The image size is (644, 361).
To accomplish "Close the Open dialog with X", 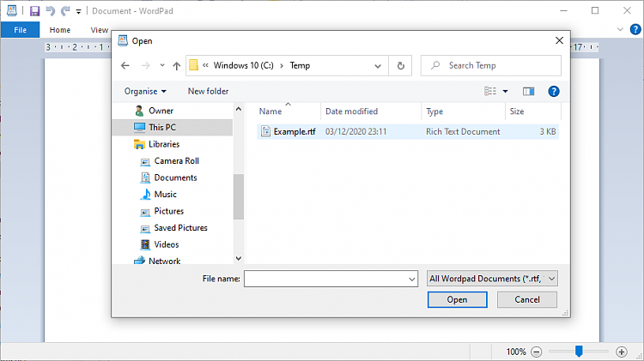I will [559, 40].
